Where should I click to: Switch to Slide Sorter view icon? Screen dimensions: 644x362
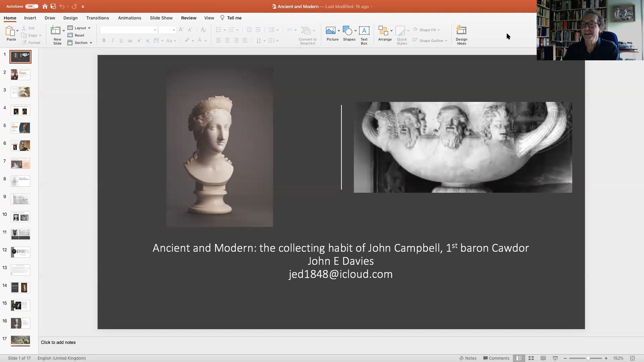[531, 358]
